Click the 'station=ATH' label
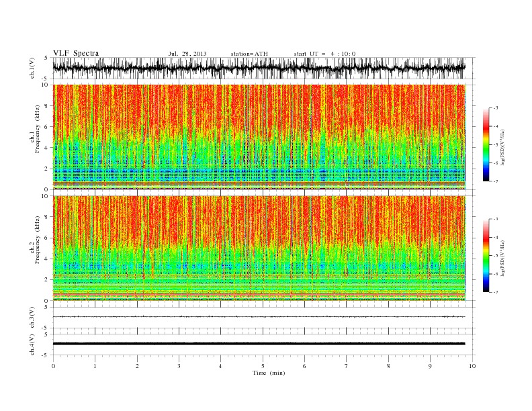This screenshot has width=532, height=411. point(249,54)
